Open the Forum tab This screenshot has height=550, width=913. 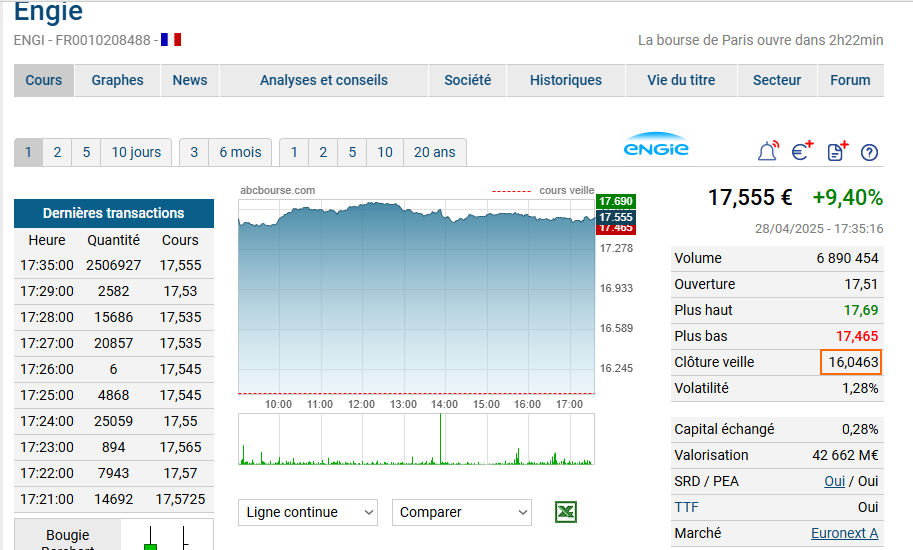[x=850, y=80]
